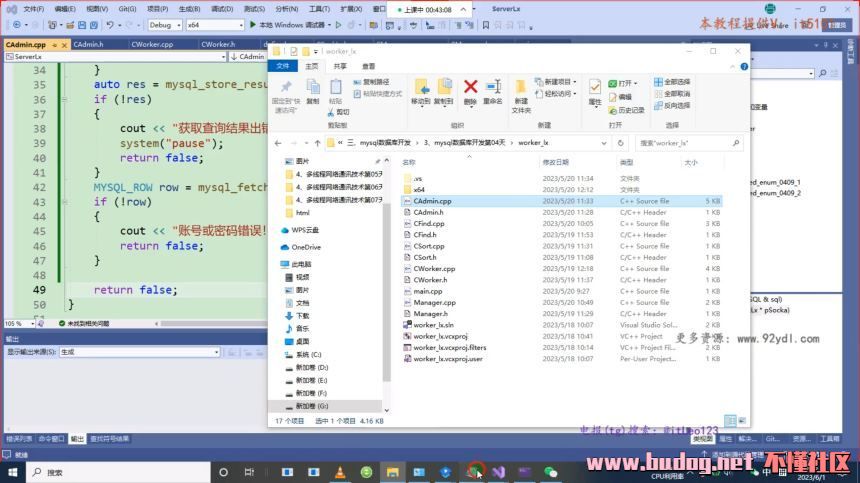Open the 105 % zoom dropdown
This screenshot has height=483, width=860.
32,323
